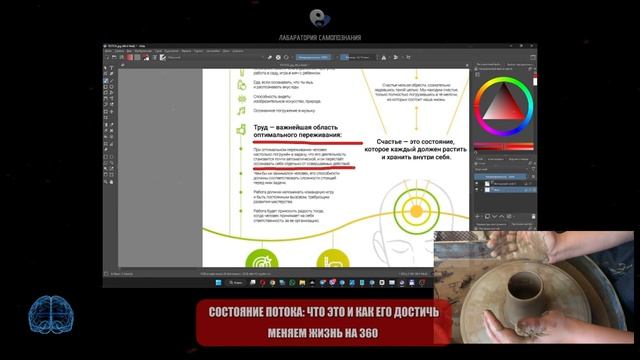Open the workspace chooser at toolbar's right end

point(533,58)
